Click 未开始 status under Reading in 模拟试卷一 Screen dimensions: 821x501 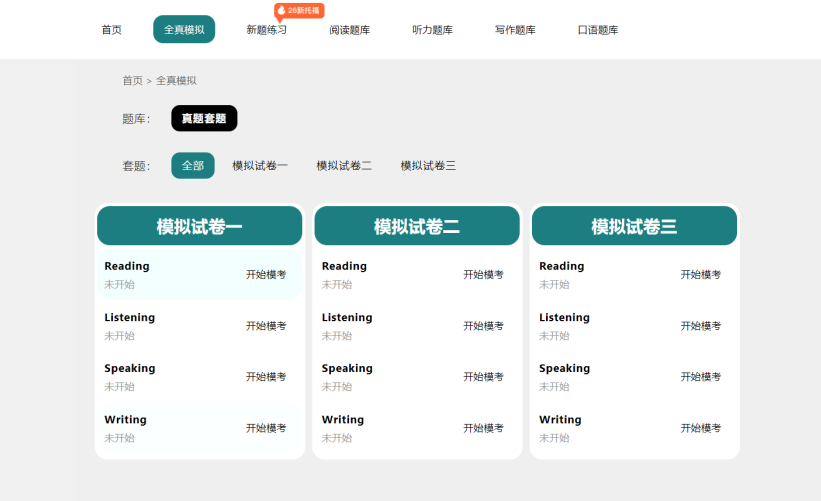click(x=119, y=284)
